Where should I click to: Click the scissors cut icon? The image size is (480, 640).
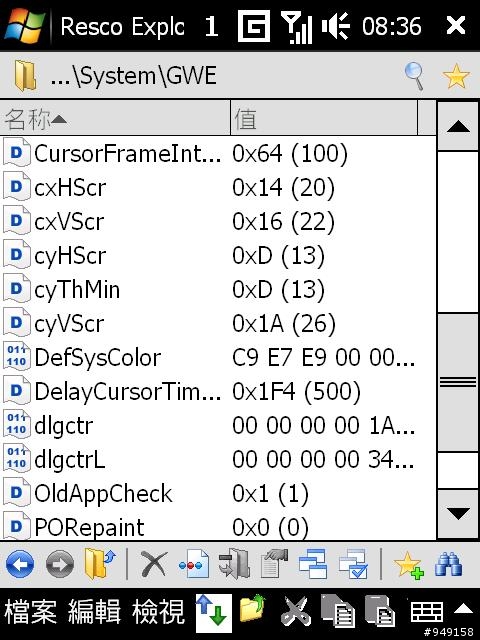point(295,611)
